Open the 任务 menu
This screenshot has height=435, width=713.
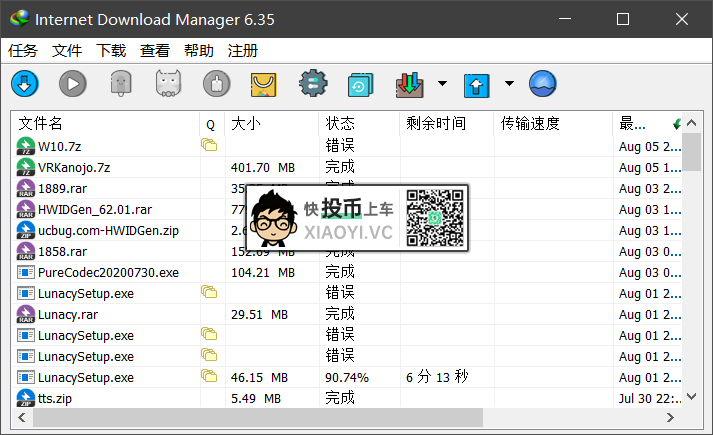[23, 50]
